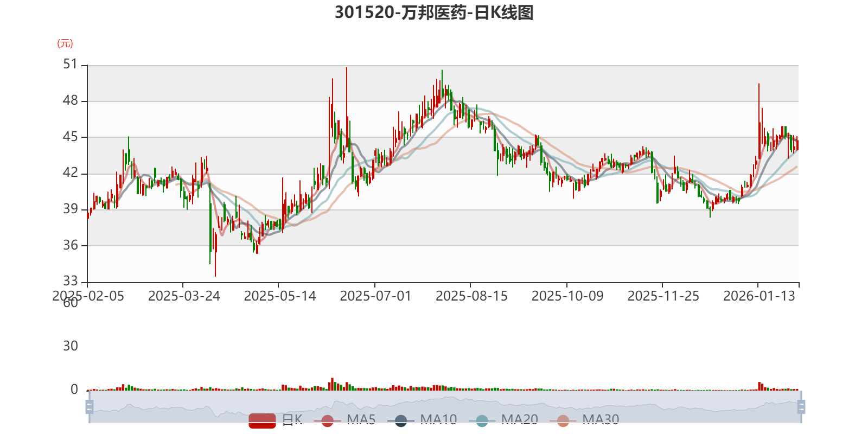Select the 51 price axis label
Image resolution: width=868 pixels, height=434 pixels.
coord(71,64)
